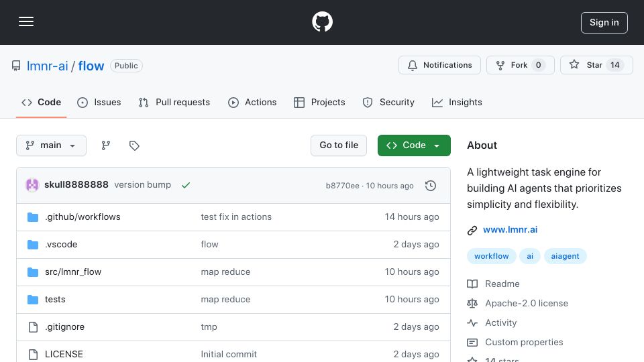Open skull8888888 avatar image
The image size is (644, 362).
click(x=32, y=185)
